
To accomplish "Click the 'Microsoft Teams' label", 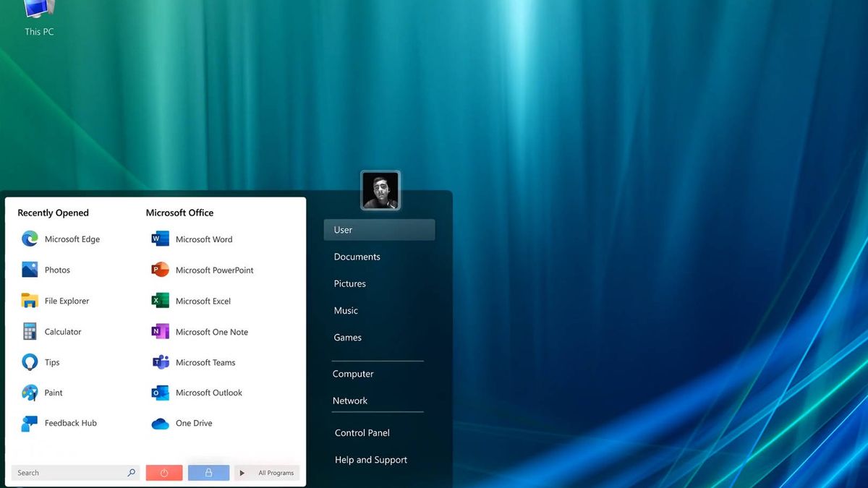I will click(x=205, y=362).
